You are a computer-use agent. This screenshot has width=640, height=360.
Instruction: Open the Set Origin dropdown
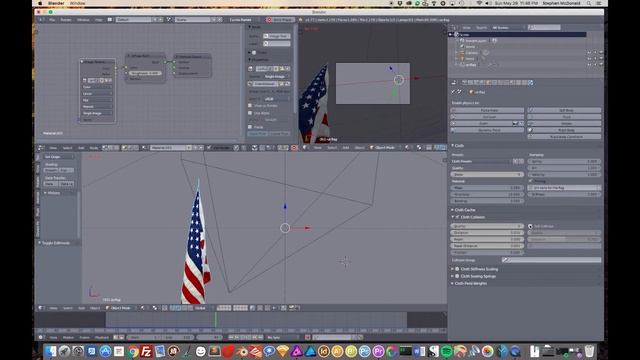59,157
